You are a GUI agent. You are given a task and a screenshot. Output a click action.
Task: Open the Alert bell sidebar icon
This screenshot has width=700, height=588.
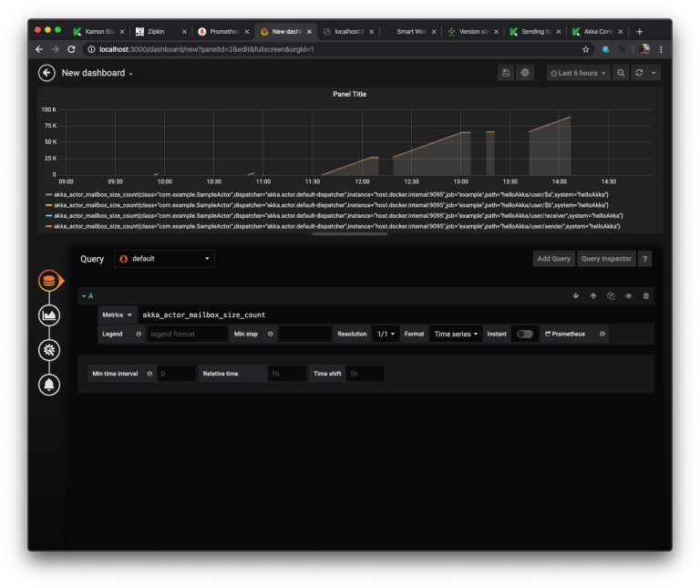click(49, 385)
